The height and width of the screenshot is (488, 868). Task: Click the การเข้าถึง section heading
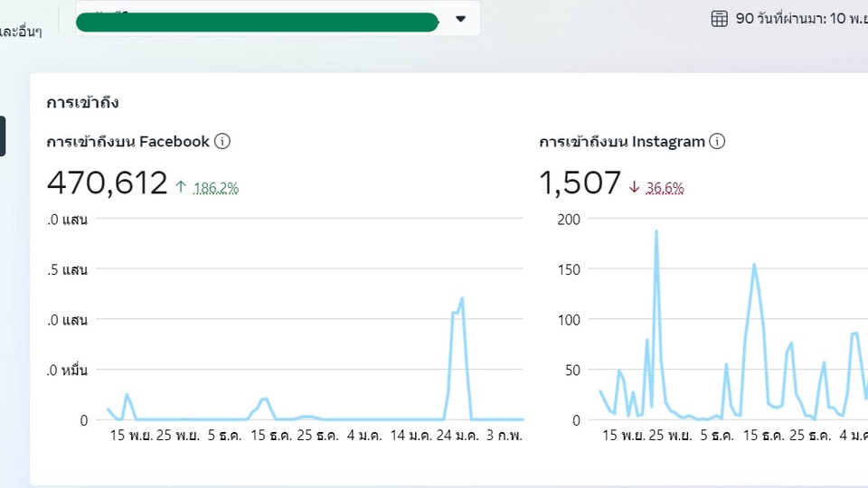click(82, 102)
